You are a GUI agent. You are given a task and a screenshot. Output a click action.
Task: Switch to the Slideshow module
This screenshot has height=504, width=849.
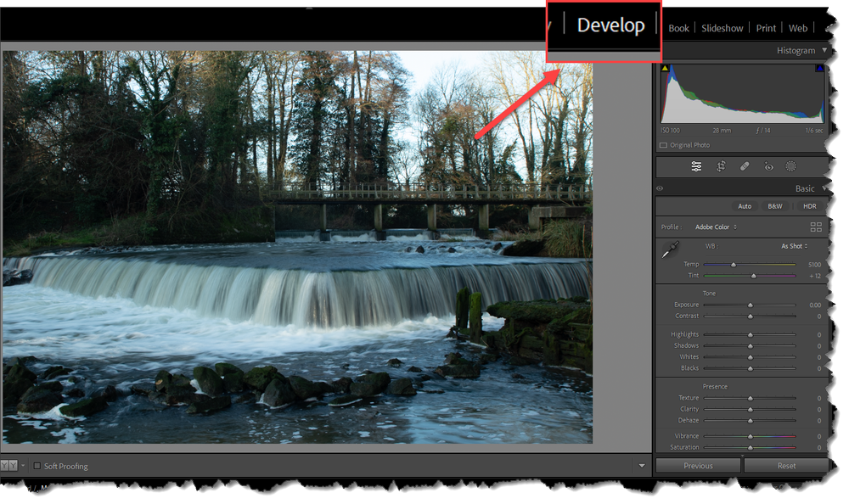(722, 28)
